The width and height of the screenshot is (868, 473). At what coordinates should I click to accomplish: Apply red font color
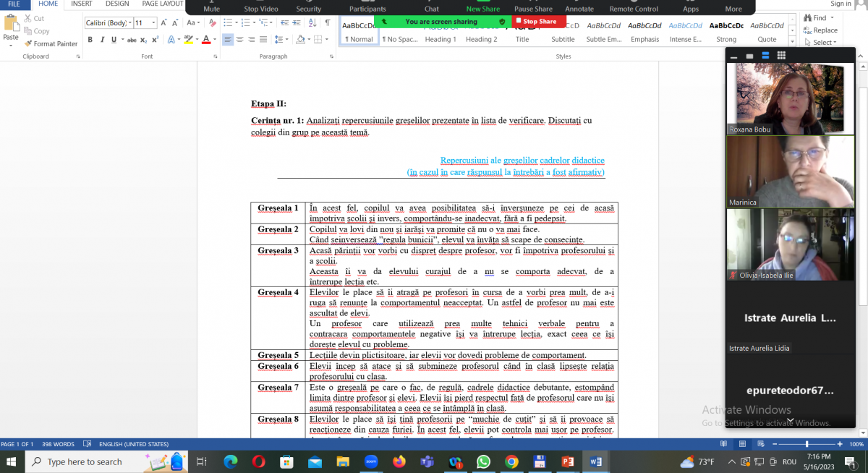pos(206,40)
